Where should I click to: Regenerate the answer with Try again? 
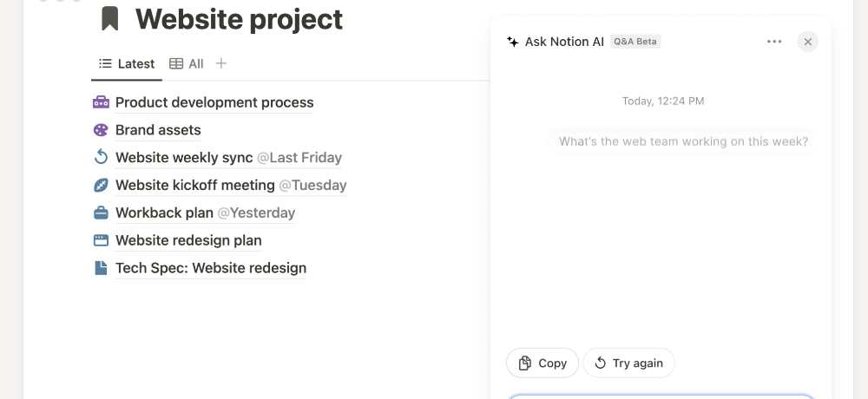click(x=628, y=363)
